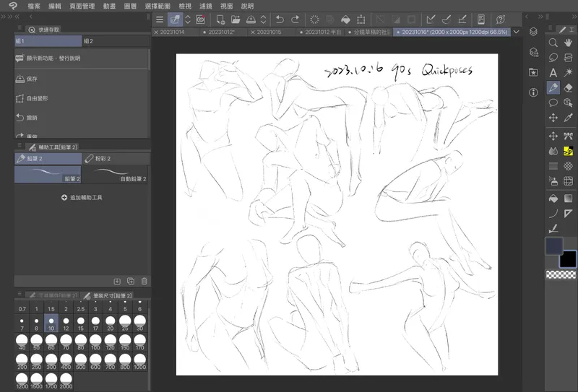Switch to the 20231015 document tab
Image resolution: width=578 pixels, height=392 pixels.
269,32
